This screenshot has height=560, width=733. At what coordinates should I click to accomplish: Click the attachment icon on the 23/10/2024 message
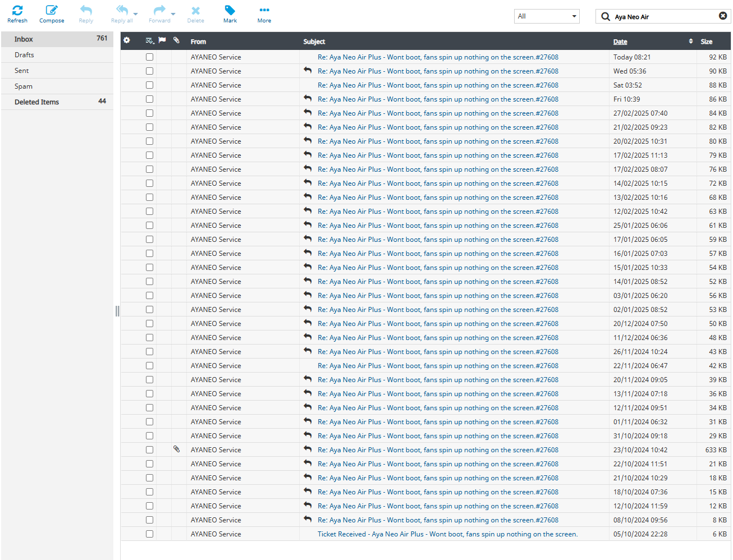click(x=176, y=449)
